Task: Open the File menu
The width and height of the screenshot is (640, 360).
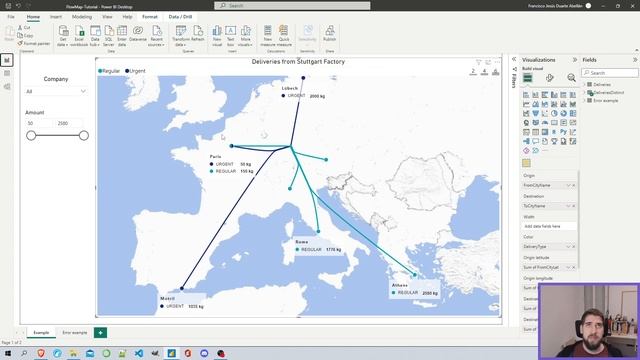Action: [11, 17]
